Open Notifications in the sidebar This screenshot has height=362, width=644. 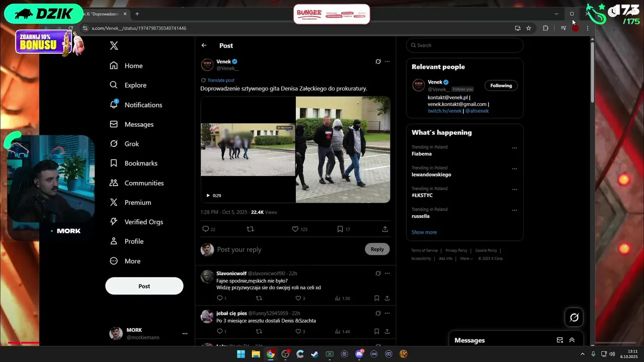(x=136, y=105)
